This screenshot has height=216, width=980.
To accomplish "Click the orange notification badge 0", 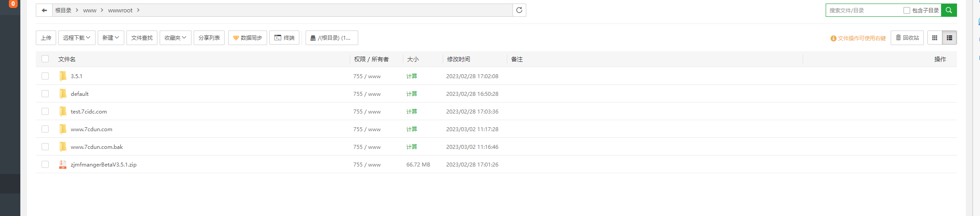I will click(x=13, y=4).
